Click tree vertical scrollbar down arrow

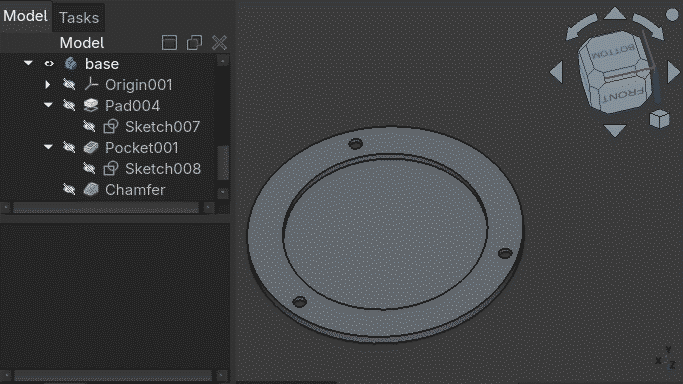coord(223,192)
